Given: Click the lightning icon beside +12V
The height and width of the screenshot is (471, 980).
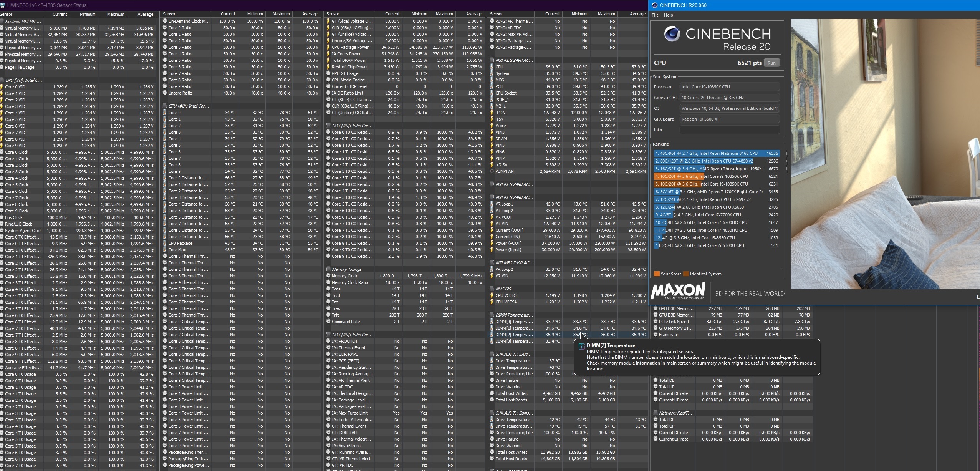Looking at the screenshot, I should point(492,113).
